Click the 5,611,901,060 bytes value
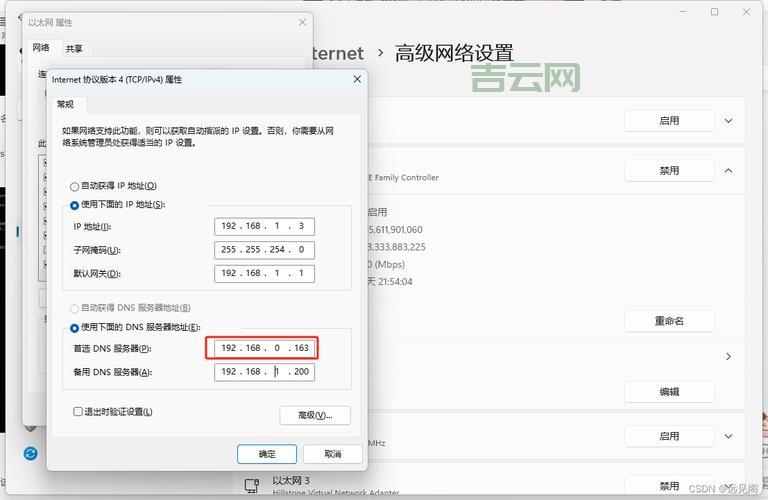768x500 pixels. [x=395, y=230]
